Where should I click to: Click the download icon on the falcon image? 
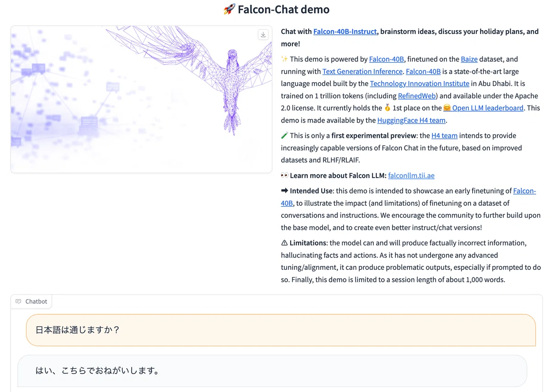[263, 35]
